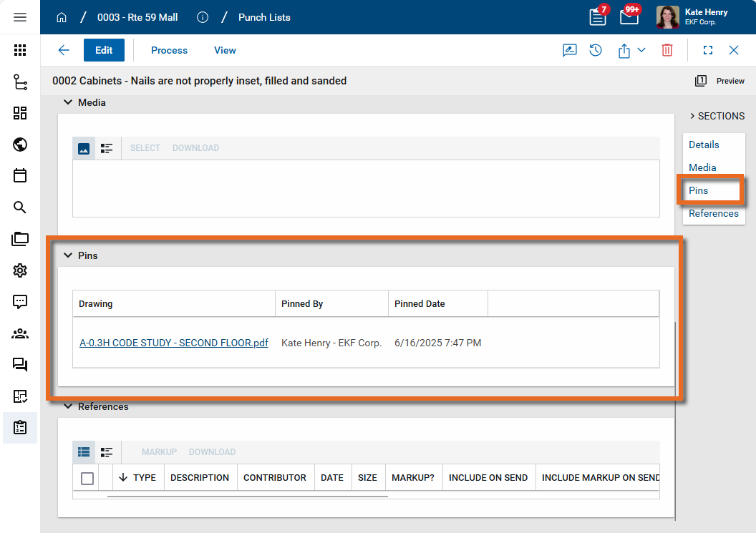Switch References to table list view
Image resolution: width=756 pixels, height=533 pixels.
click(x=84, y=452)
